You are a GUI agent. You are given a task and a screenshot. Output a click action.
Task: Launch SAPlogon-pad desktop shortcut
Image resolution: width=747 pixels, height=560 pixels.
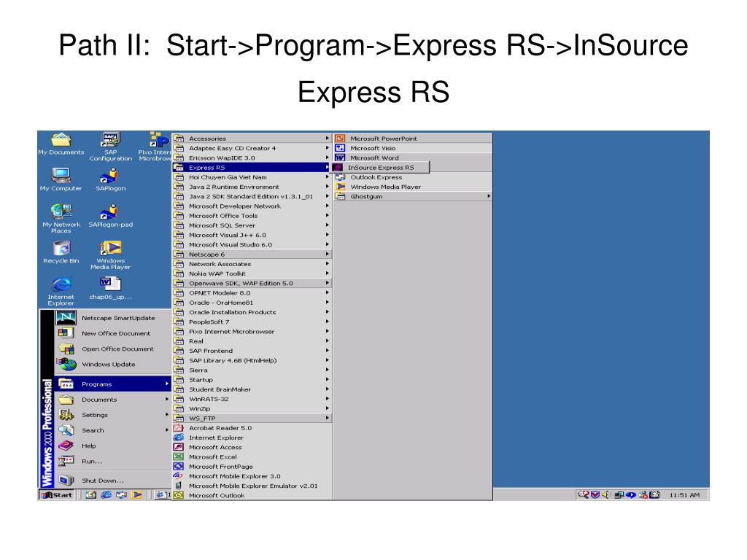coord(111,215)
